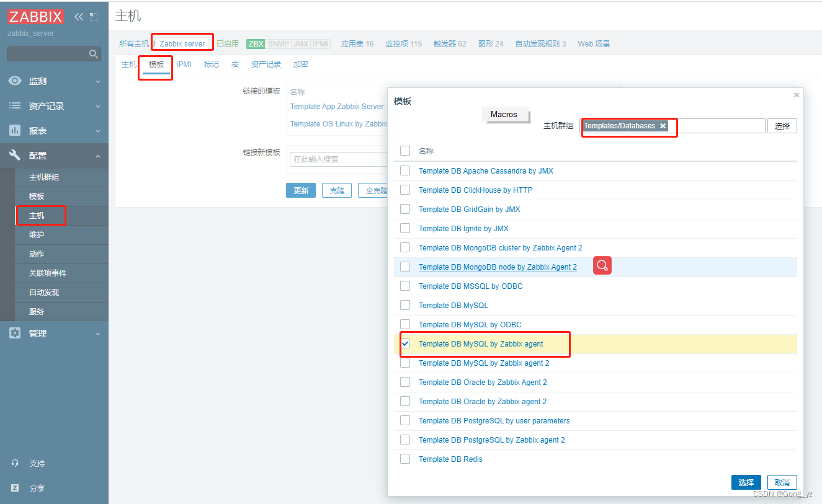Click the 选择 button beside 主机群组 field
The height and width of the screenshot is (504, 822).
pyautogui.click(x=782, y=126)
